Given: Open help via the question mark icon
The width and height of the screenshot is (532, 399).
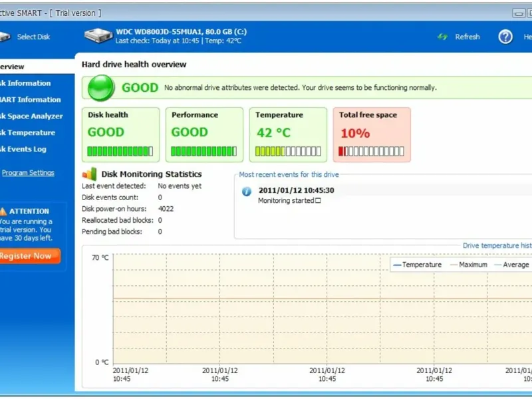Looking at the screenshot, I should (505, 37).
